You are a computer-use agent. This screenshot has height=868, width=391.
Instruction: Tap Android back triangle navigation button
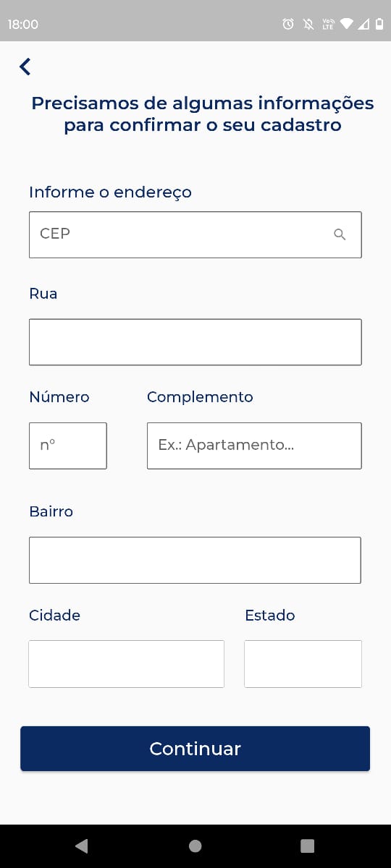[82, 846]
